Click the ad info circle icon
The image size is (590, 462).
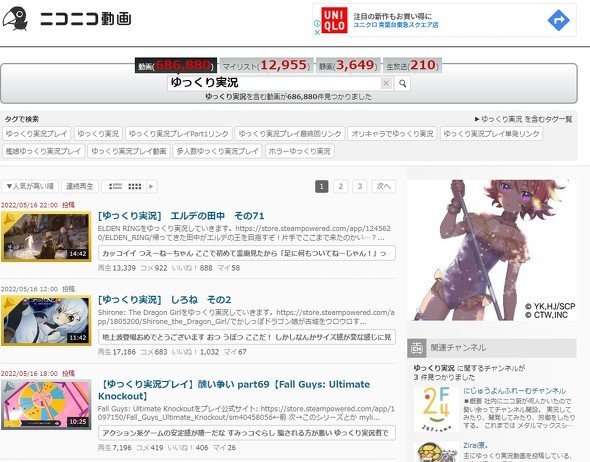click(x=317, y=23)
